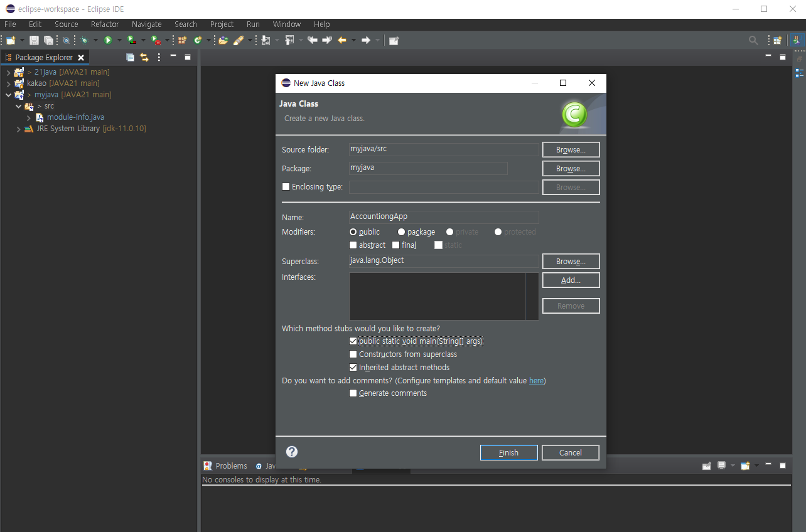The height and width of the screenshot is (532, 806).
Task: Expand the module-info.java node
Action: (29, 117)
